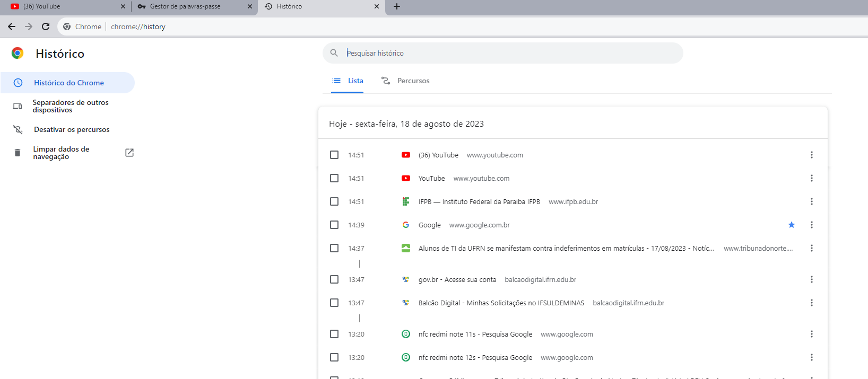Image resolution: width=868 pixels, height=379 pixels.
Task: Open three-dot menu for gov.br entry
Action: (x=812, y=279)
